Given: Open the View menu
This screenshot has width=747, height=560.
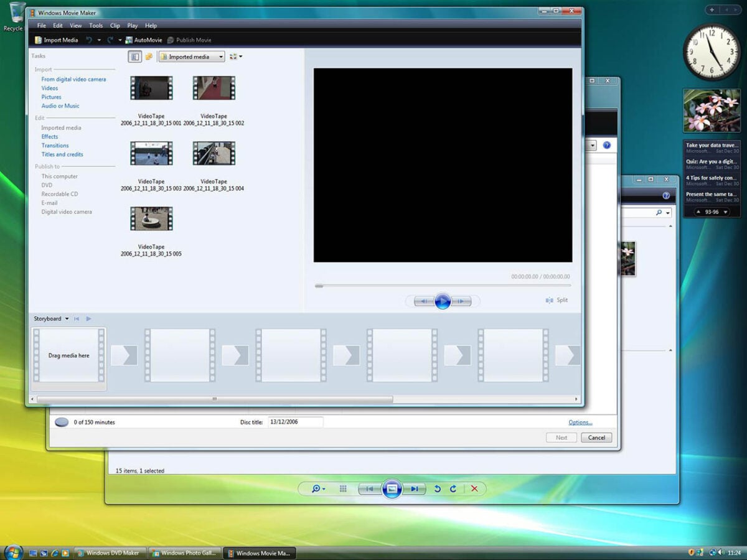Looking at the screenshot, I should click(76, 26).
